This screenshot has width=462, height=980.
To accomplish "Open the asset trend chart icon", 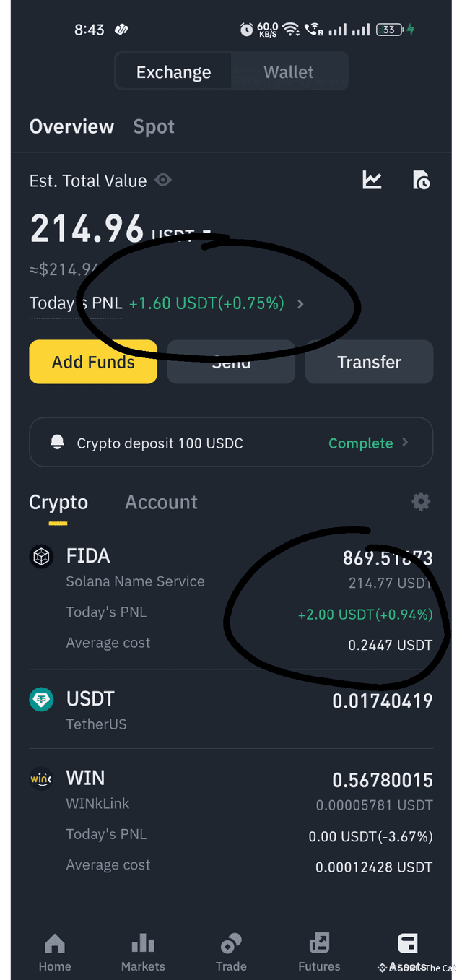I will (371, 181).
